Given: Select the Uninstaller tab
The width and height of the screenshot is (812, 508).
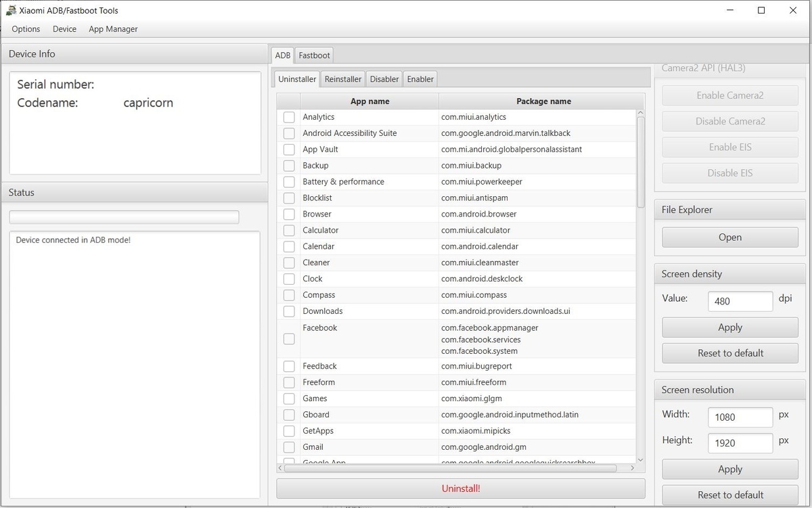Looking at the screenshot, I should point(297,79).
